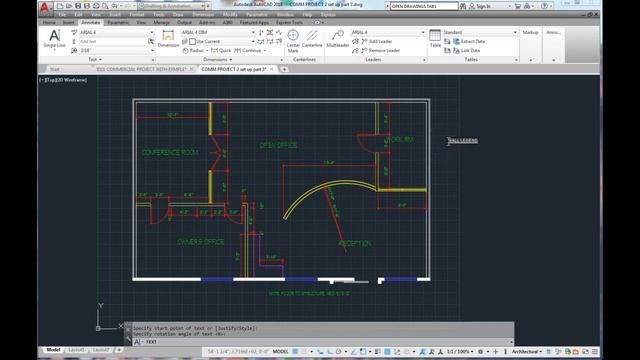Toggle snap mode in status bar
The width and height of the screenshot is (640, 360).
pos(304,351)
